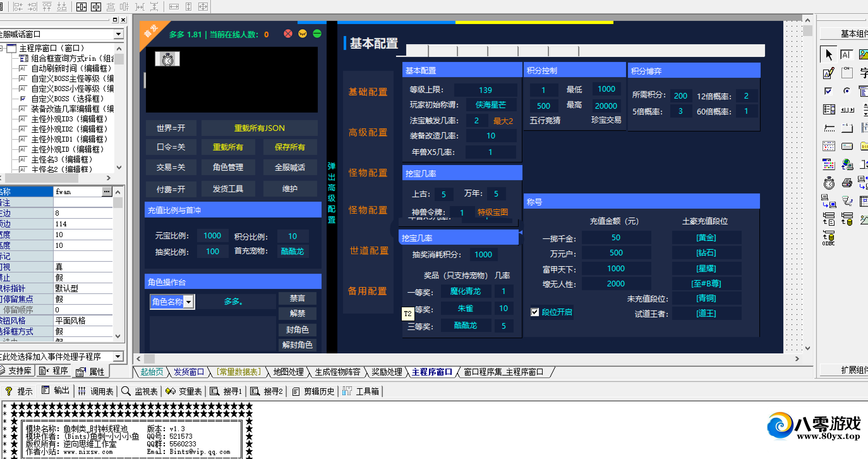Viewport: 868px width, 459px height.
Task: Open the 奖励处理 tab
Action: [x=387, y=372]
